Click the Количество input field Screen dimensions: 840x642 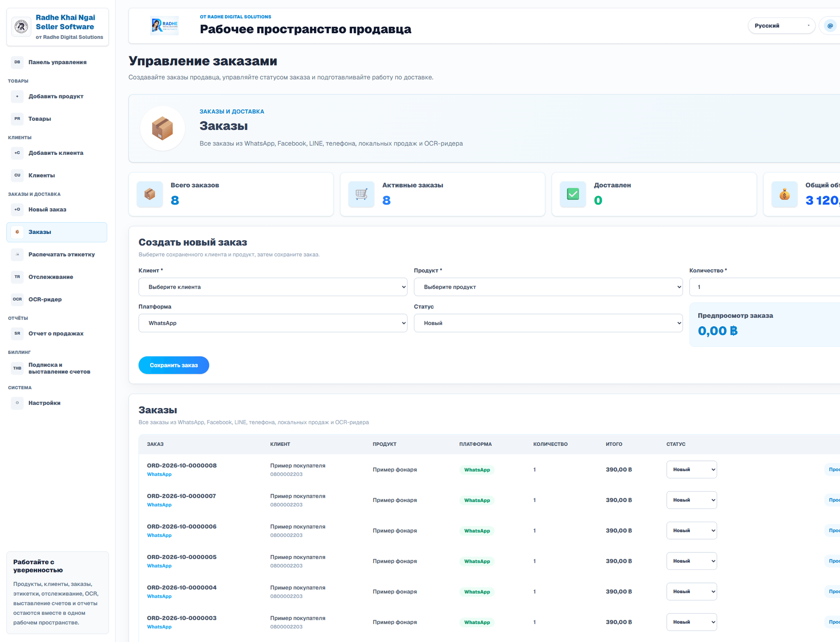pos(765,287)
